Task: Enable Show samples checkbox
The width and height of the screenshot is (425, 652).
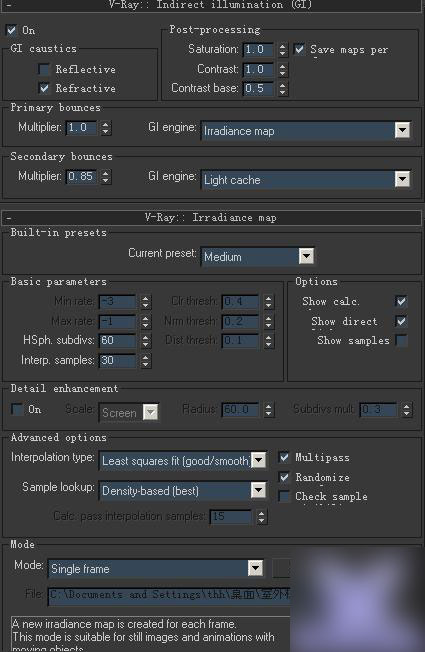Action: click(x=401, y=341)
